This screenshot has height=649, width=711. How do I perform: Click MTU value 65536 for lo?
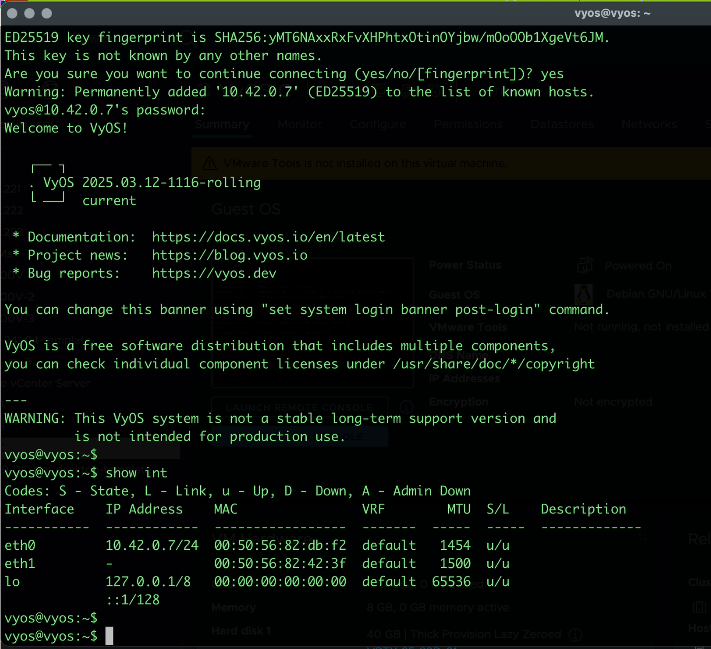point(451,582)
